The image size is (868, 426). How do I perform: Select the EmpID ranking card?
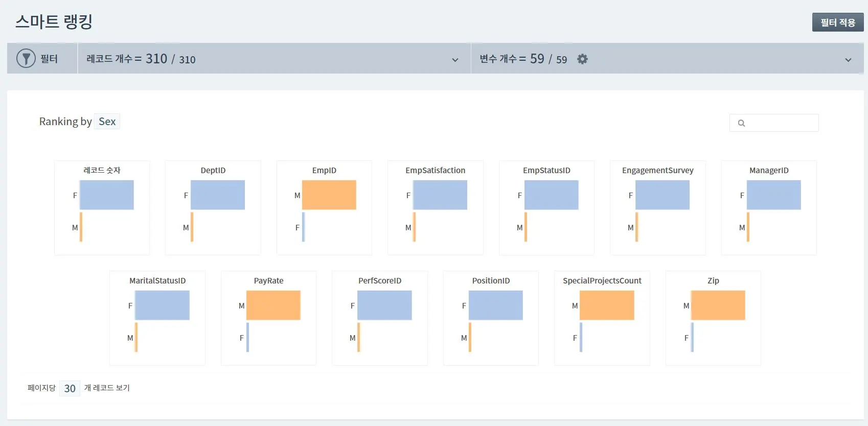click(x=324, y=208)
